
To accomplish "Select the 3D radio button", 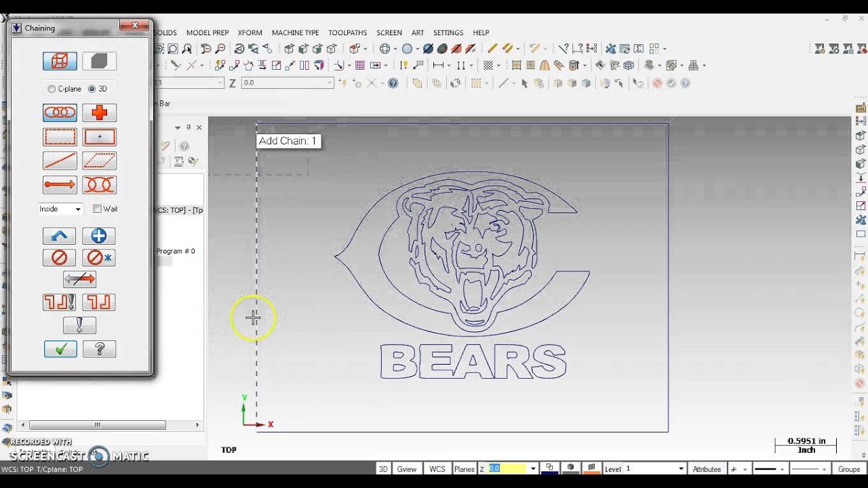I will (92, 89).
